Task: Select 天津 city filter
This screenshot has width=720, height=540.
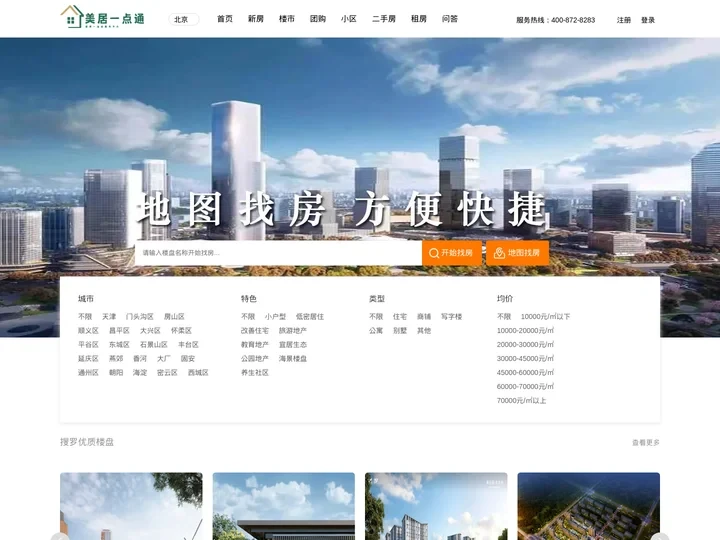Action: (x=109, y=316)
